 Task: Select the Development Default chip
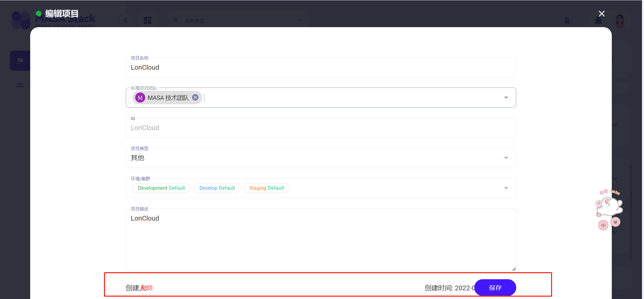(161, 188)
